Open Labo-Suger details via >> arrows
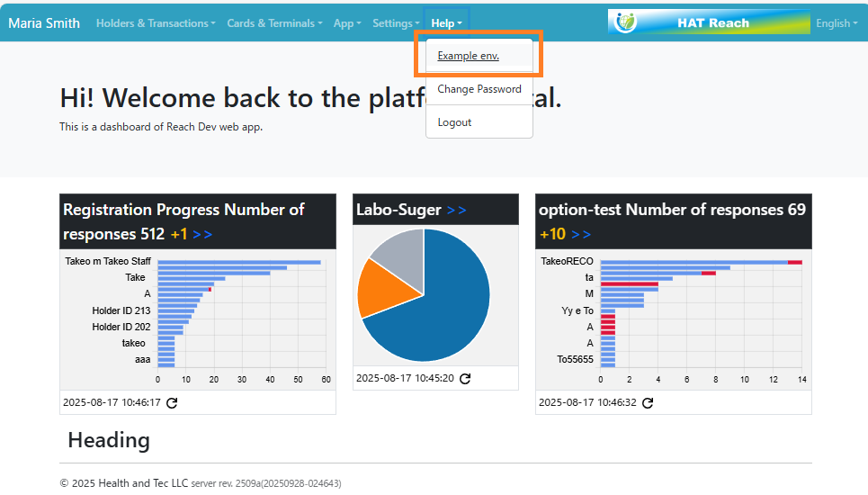The width and height of the screenshot is (868, 495). 457,210
